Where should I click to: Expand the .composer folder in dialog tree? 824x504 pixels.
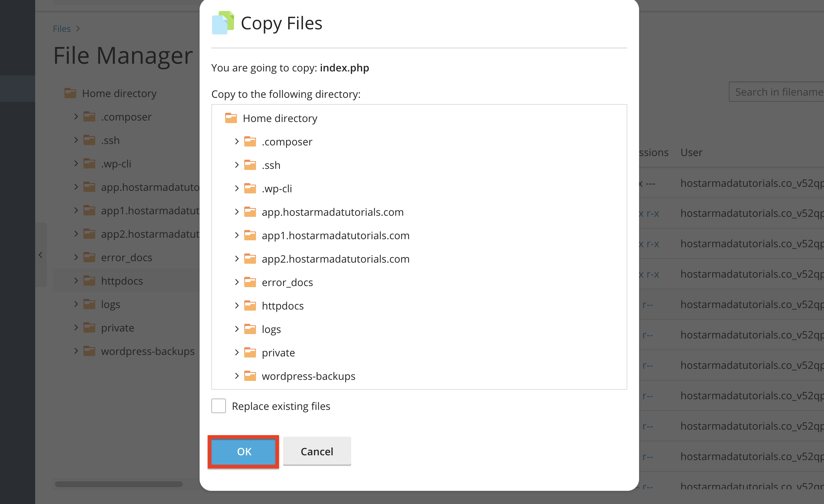237,141
